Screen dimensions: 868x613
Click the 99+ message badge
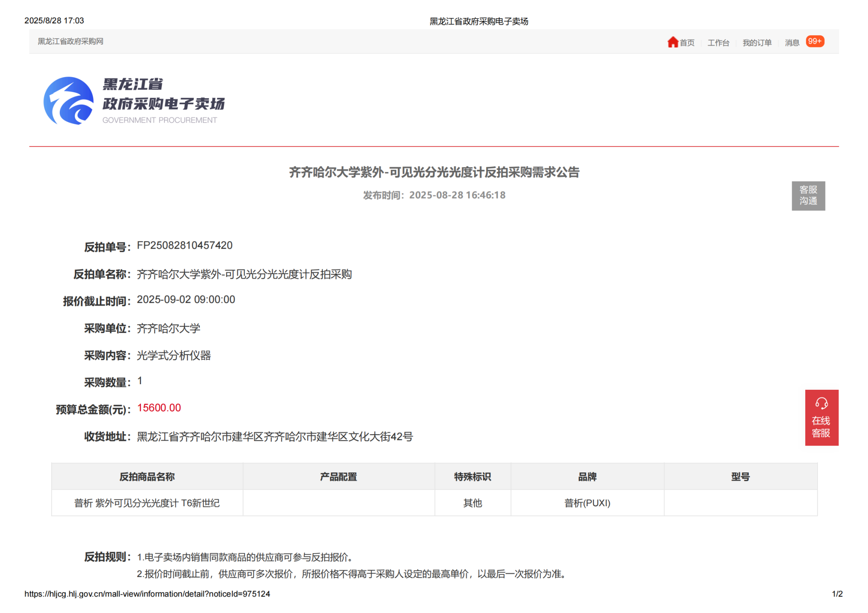click(815, 42)
